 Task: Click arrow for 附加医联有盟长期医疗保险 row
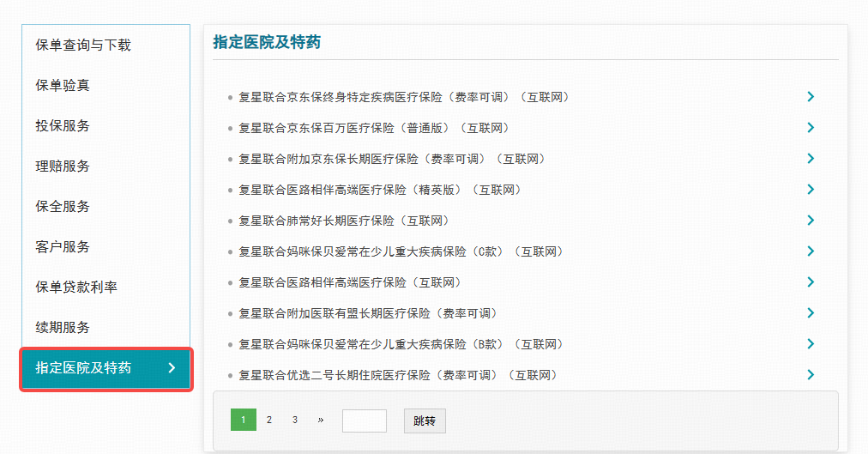point(811,313)
